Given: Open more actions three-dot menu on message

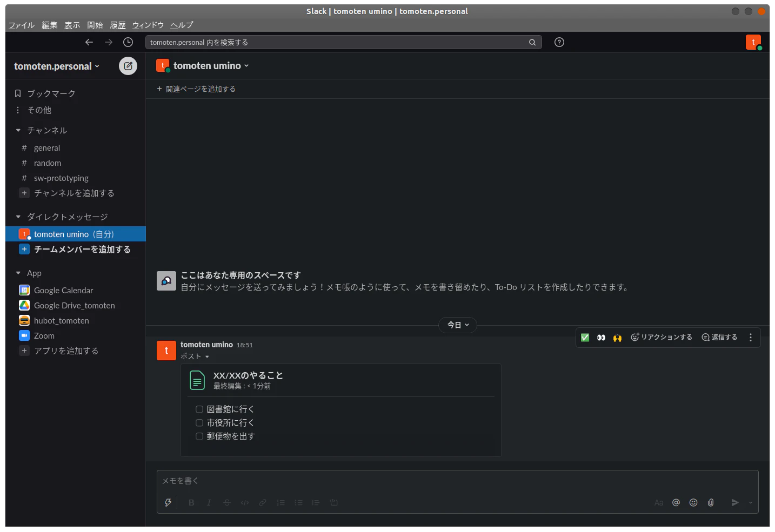Looking at the screenshot, I should (x=751, y=338).
